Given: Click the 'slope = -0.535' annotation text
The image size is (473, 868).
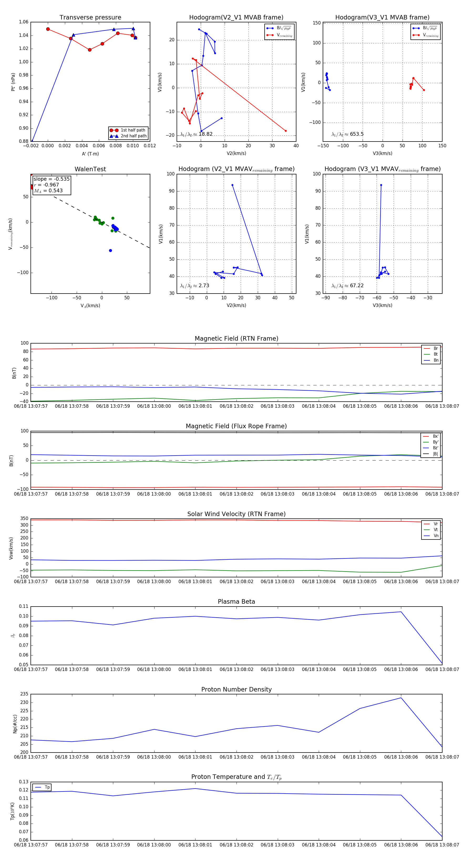Looking at the screenshot, I should (52, 179).
